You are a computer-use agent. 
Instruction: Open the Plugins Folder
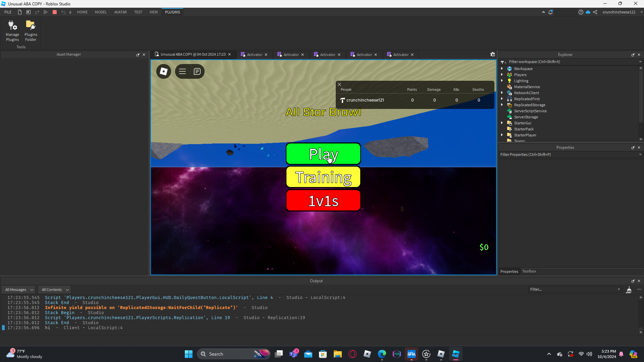(x=31, y=31)
